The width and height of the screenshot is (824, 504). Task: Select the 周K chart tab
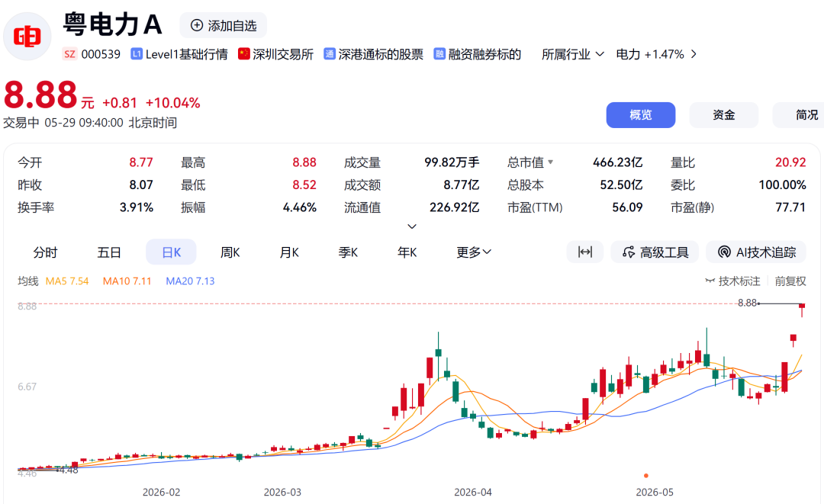coord(230,252)
